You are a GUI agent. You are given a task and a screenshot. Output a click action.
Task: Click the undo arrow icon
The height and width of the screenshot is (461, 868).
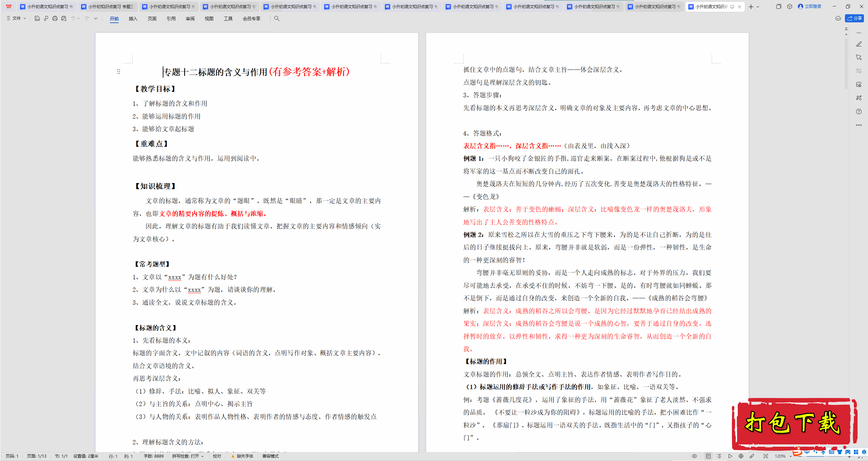pyautogui.click(x=73, y=18)
